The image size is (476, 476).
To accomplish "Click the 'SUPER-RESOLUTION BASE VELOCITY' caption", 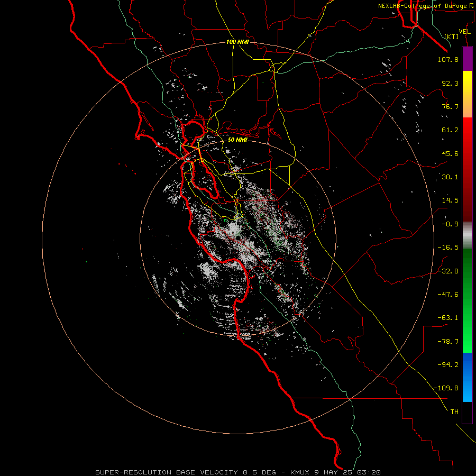I will [168, 472].
